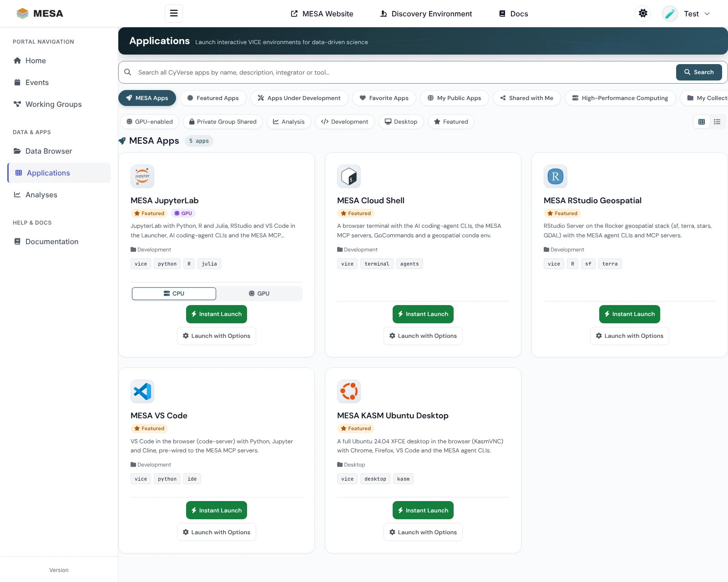The image size is (728, 582).
Task: Select the MESA Apps tab
Action: pos(147,98)
